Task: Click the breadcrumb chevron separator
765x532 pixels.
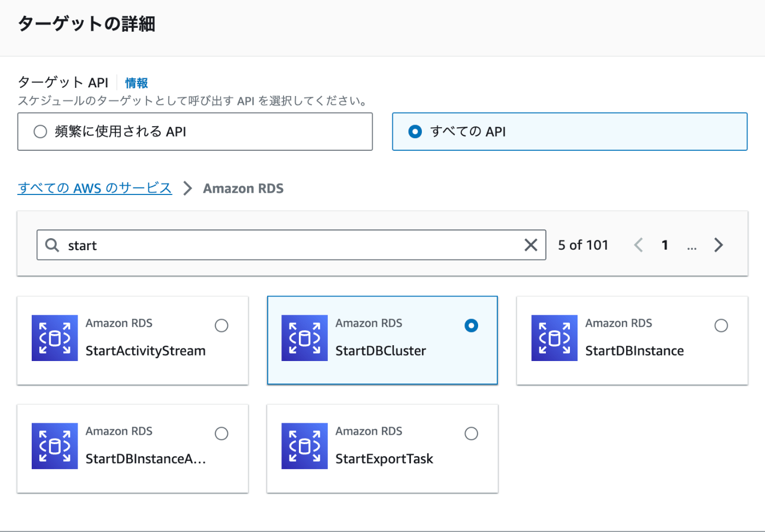Action: tap(187, 188)
